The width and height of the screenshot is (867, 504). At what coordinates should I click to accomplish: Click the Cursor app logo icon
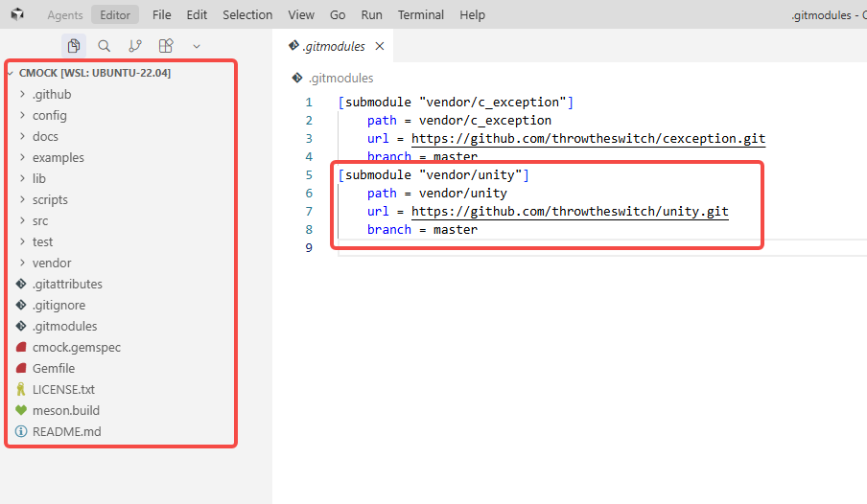click(17, 15)
